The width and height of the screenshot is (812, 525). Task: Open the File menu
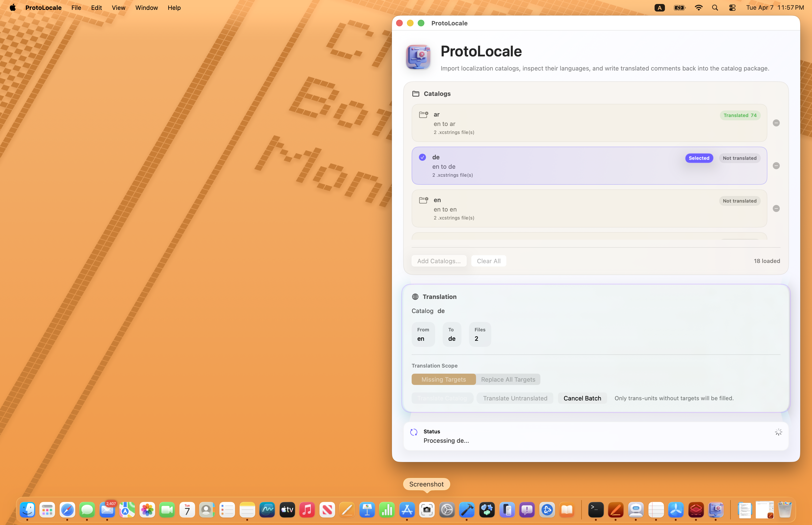pyautogui.click(x=76, y=8)
